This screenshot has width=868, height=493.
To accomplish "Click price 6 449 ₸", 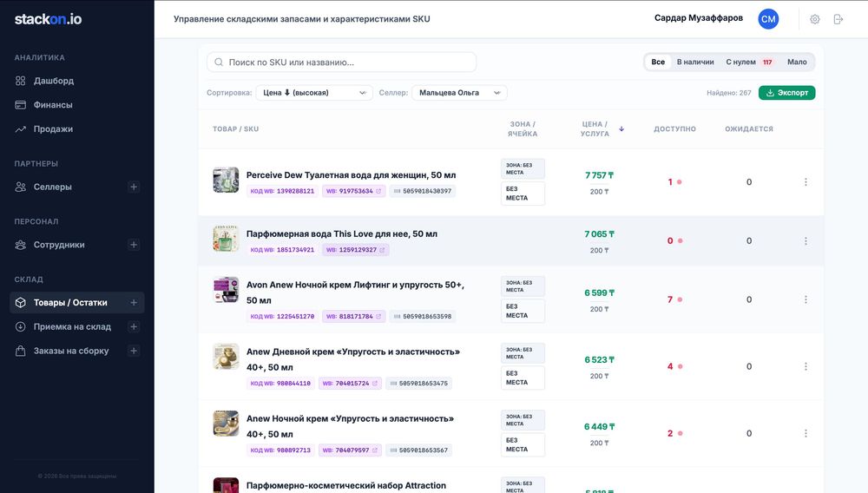I will 599,427.
